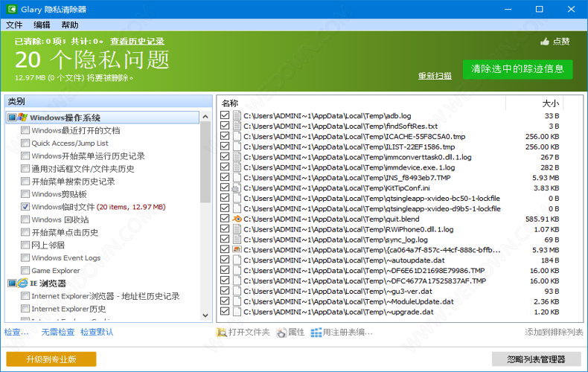This screenshot has height=372, width=588.
Task: Open the 忽略列表管理器 button
Action: (x=536, y=359)
